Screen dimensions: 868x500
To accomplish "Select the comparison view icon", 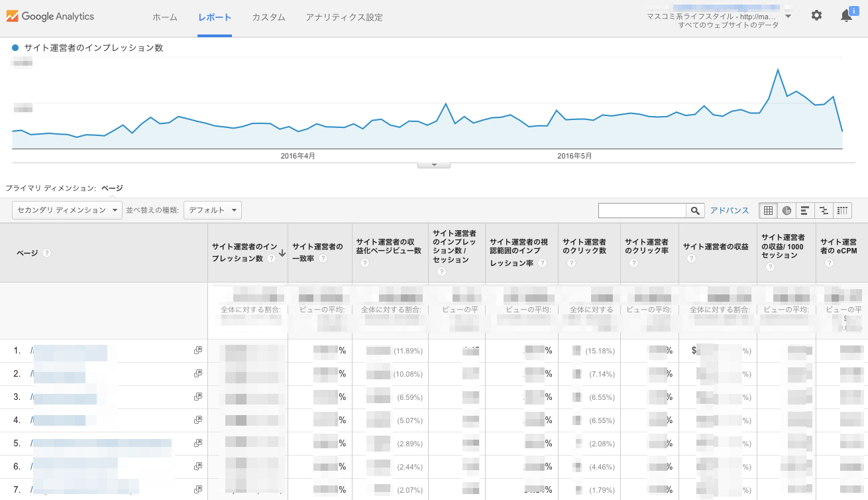I will [824, 210].
